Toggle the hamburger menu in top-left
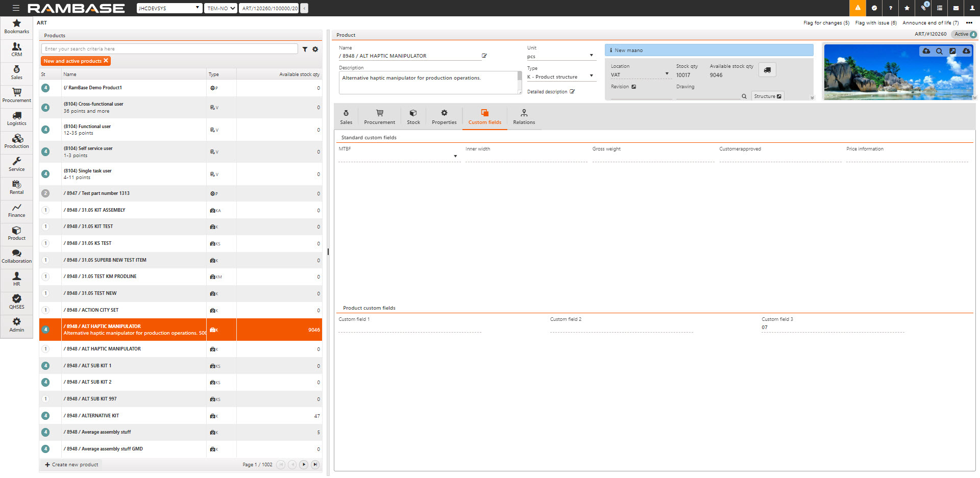Screen dimensions: 980x478 (16, 8)
